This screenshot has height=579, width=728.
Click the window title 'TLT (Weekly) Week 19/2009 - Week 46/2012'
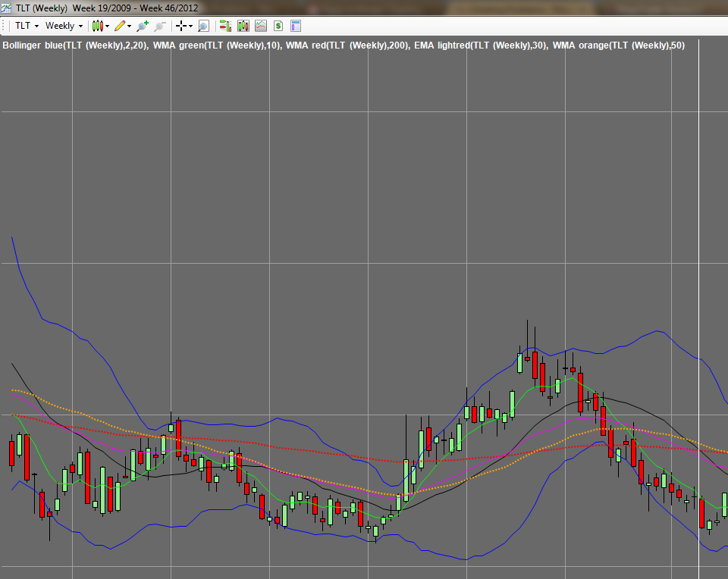107,8
